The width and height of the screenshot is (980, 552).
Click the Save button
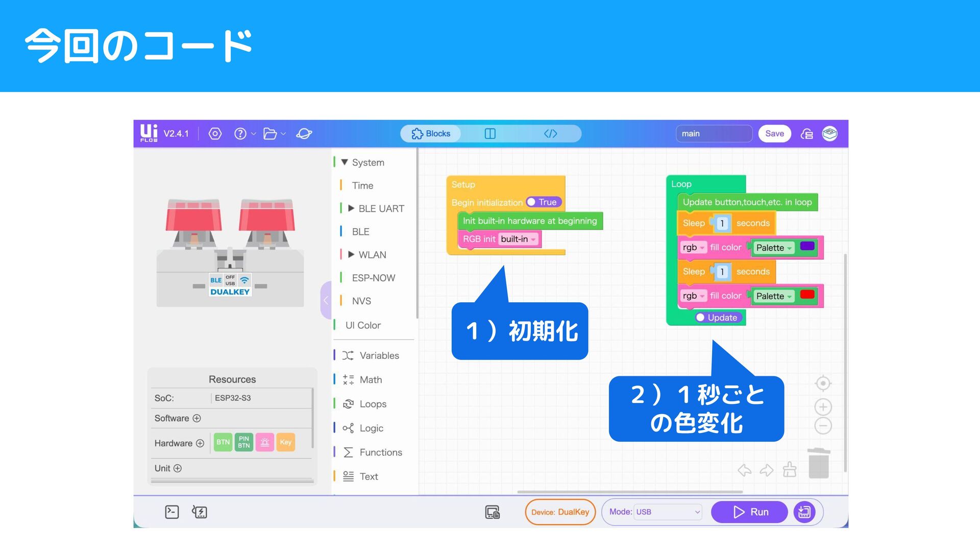click(774, 134)
